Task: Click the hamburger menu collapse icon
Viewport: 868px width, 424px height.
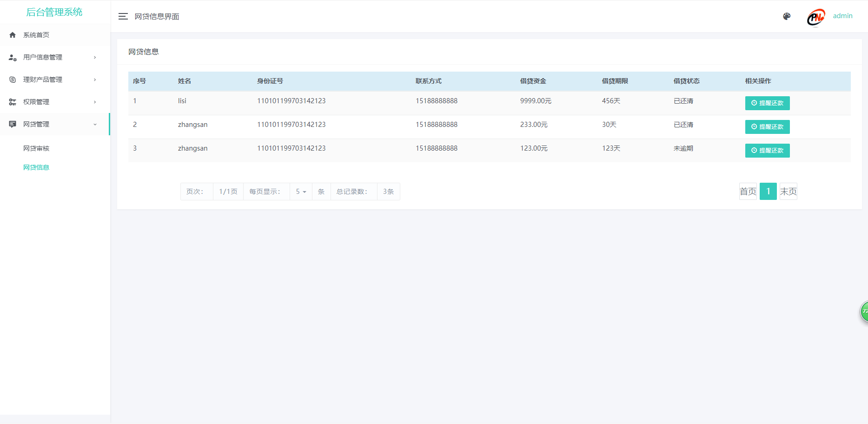Action: tap(123, 16)
